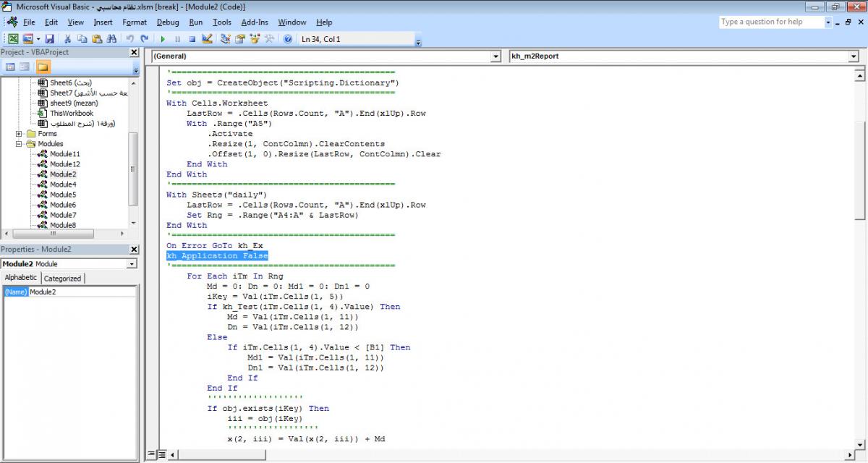Close the Properties - Module2 panel
Screen dimensions: 868x463
point(134,249)
